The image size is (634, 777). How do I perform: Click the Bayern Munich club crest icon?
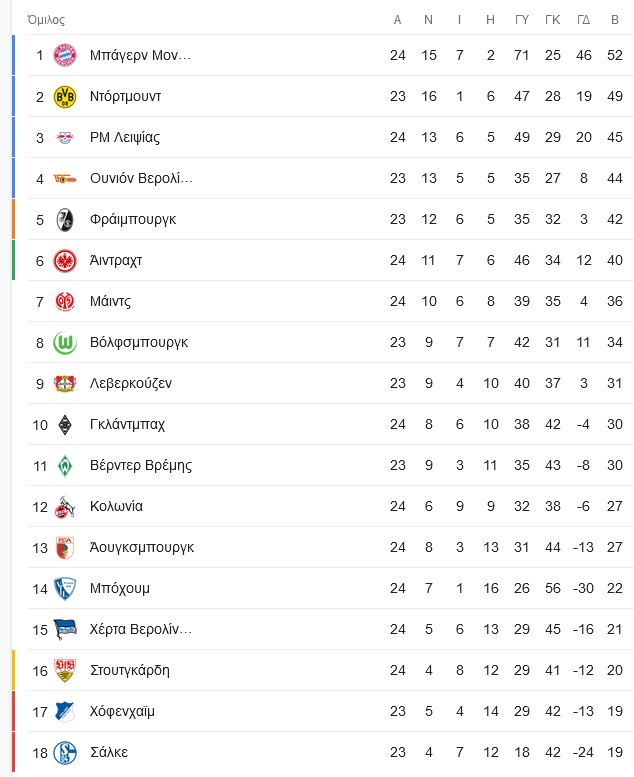(65, 55)
